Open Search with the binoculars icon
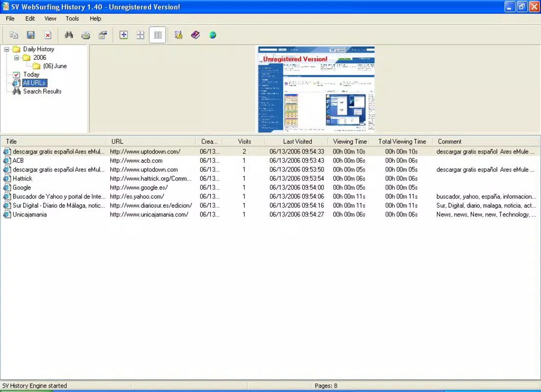The width and height of the screenshot is (541, 392). coord(69,35)
